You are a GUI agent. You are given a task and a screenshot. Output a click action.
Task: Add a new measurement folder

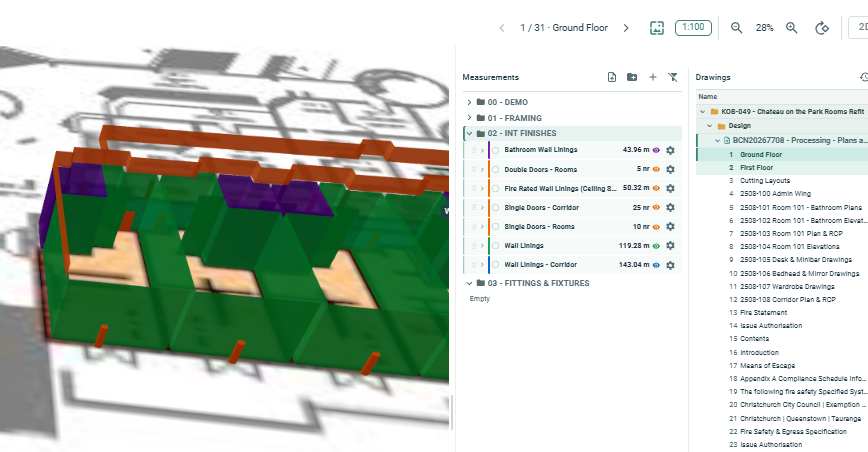click(632, 77)
